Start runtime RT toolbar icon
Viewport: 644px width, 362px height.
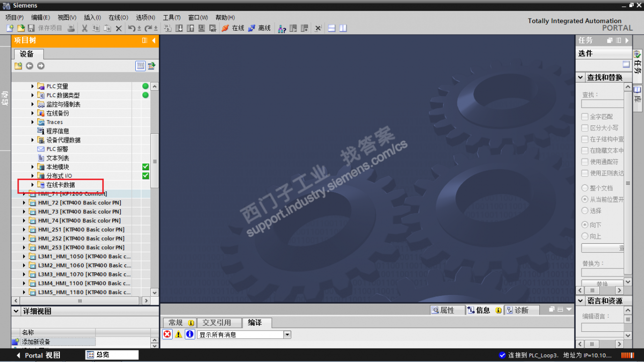(x=212, y=28)
